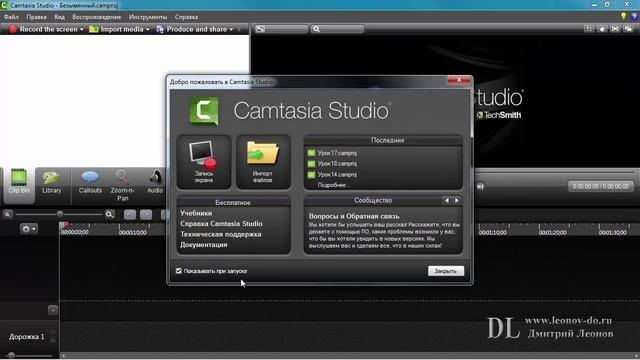Open the Инструменты menu

(x=148, y=17)
